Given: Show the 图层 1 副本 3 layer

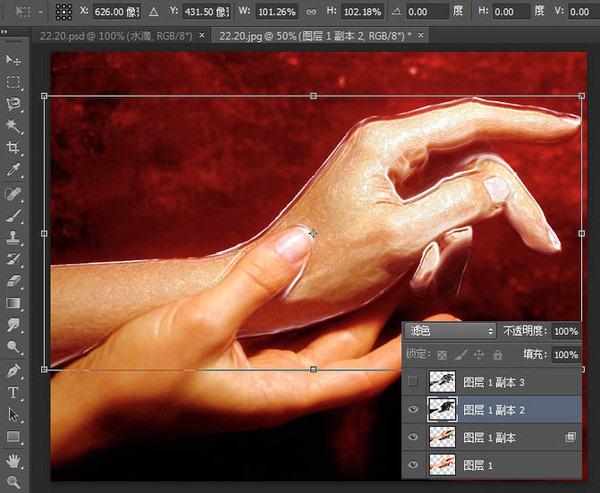Looking at the screenshot, I should coord(413,382).
